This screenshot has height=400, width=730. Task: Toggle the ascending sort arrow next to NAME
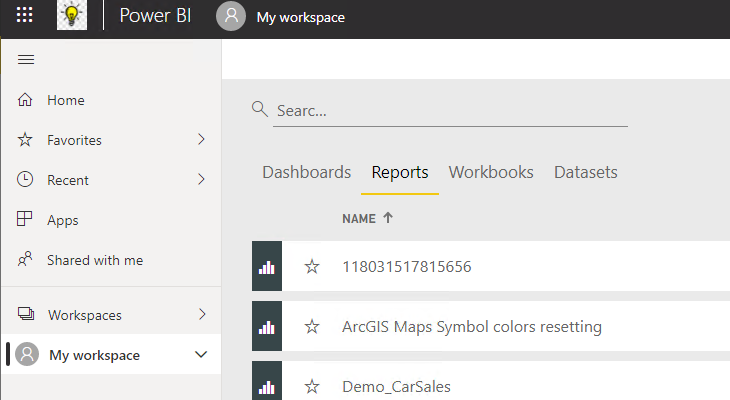point(388,217)
